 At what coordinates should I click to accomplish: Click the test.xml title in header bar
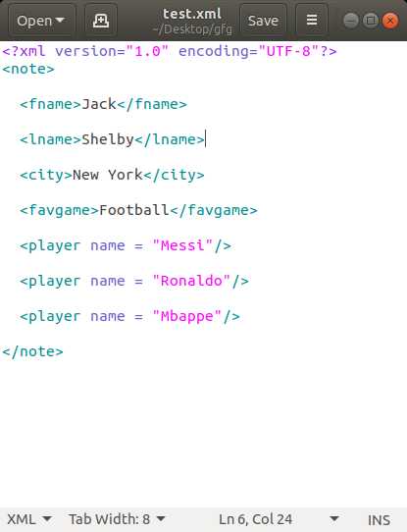pyautogui.click(x=192, y=14)
